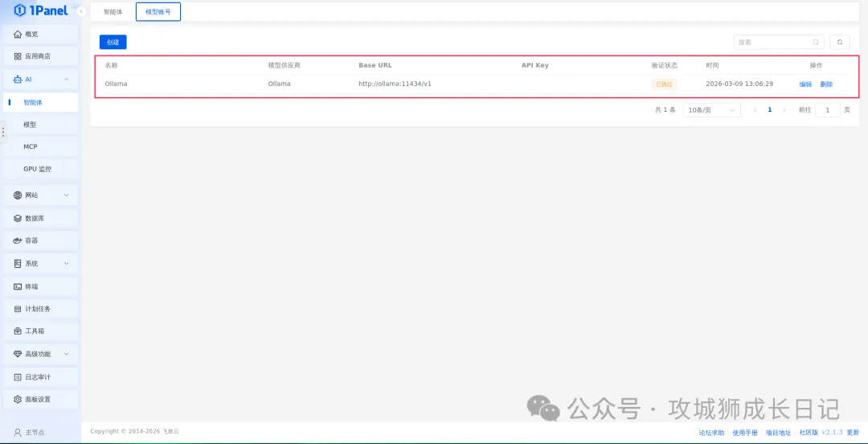Click 编辑 edit link for Ollama

805,84
